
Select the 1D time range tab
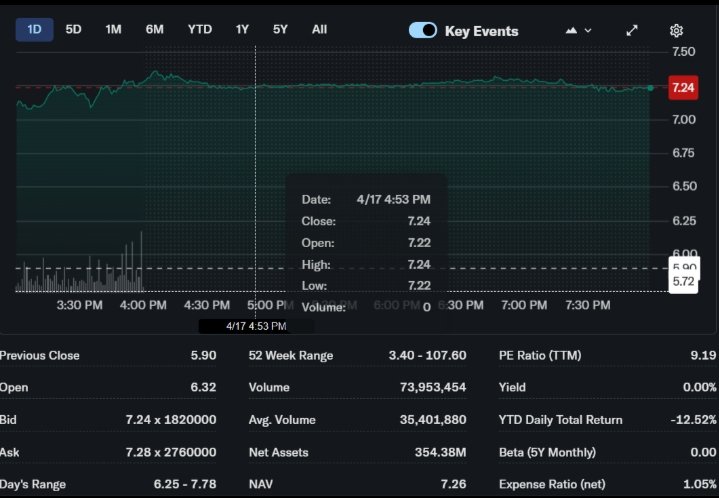pos(34,29)
